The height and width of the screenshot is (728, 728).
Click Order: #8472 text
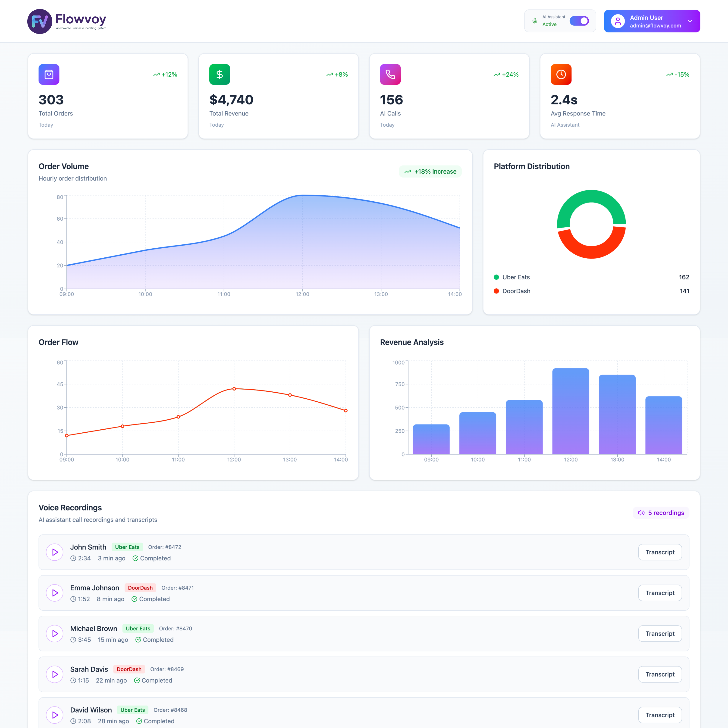pyautogui.click(x=165, y=547)
